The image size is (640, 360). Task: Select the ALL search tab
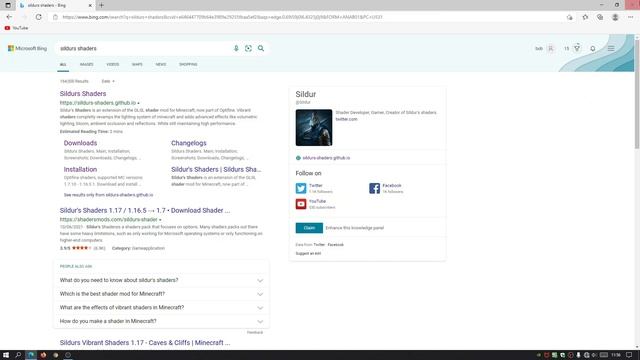tap(63, 64)
